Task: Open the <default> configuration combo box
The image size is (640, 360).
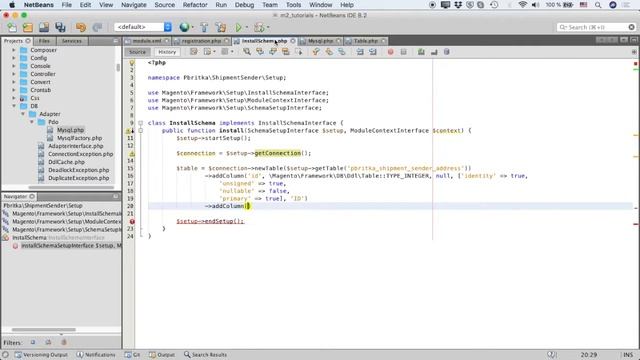Action: (x=143, y=27)
